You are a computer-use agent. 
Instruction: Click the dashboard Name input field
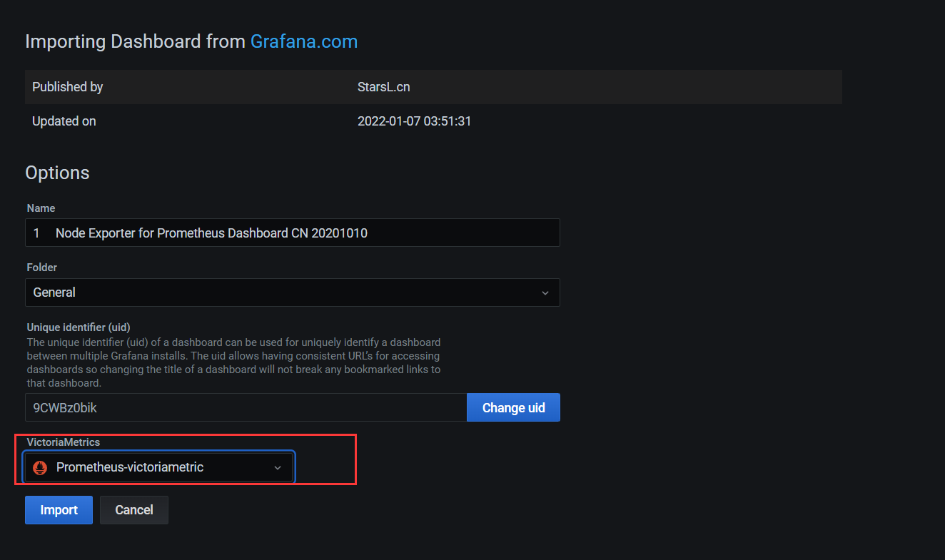[293, 233]
